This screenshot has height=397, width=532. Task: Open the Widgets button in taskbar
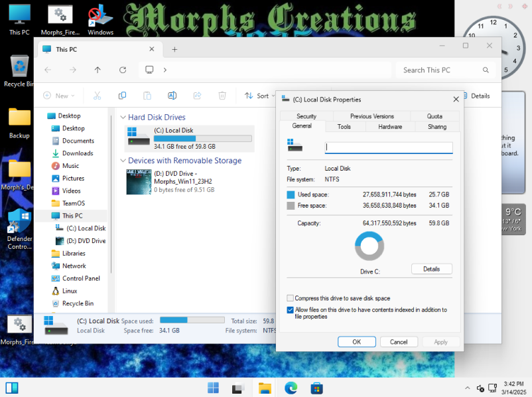tap(12, 388)
